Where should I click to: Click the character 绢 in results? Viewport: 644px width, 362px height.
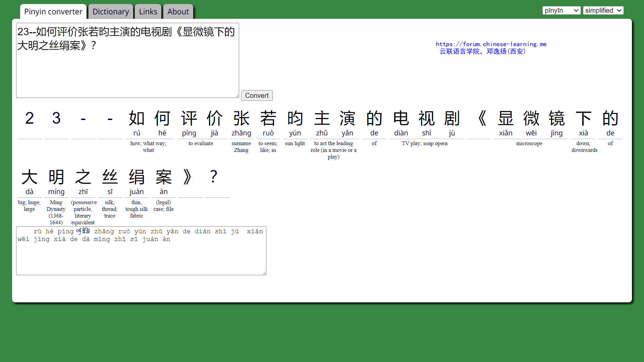(137, 177)
